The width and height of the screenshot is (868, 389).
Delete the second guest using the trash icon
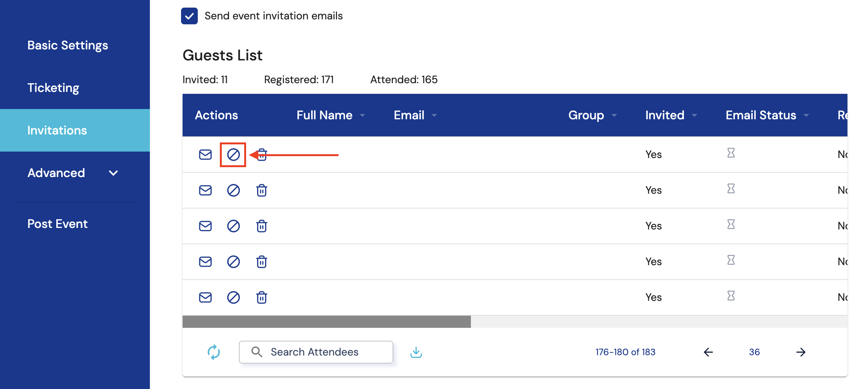click(261, 190)
